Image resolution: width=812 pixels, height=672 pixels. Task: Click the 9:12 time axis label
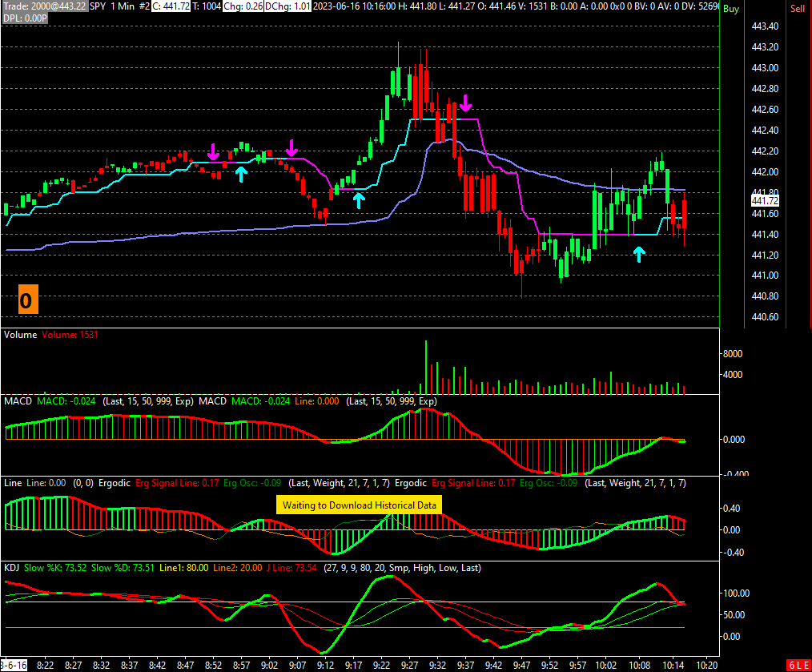(325, 666)
